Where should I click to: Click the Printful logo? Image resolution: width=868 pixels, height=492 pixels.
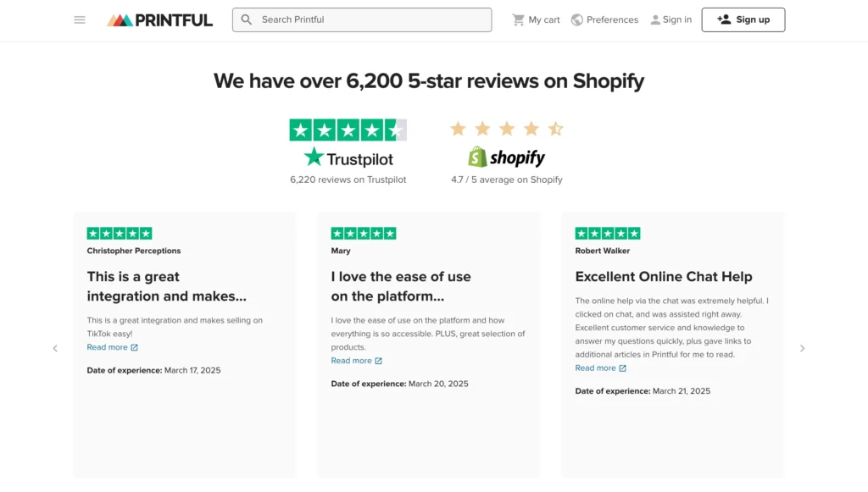click(159, 19)
